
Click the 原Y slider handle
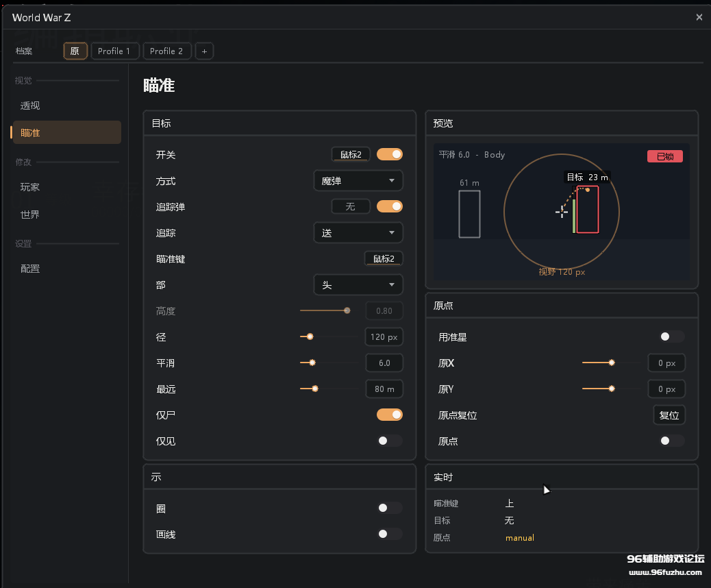pos(612,389)
